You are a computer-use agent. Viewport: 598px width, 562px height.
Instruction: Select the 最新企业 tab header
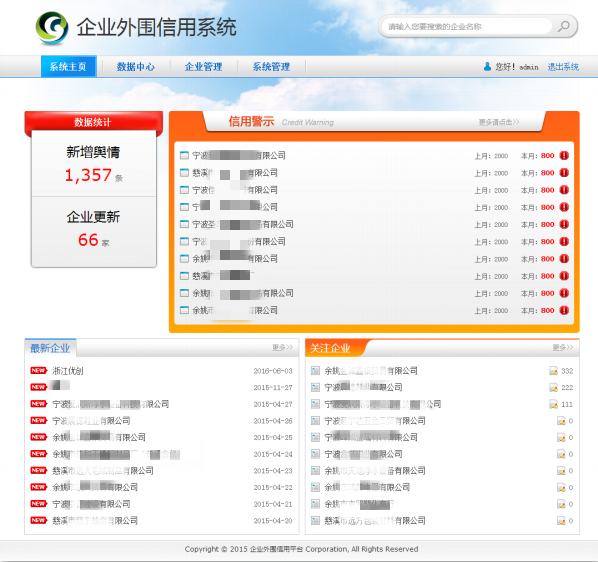[50, 348]
